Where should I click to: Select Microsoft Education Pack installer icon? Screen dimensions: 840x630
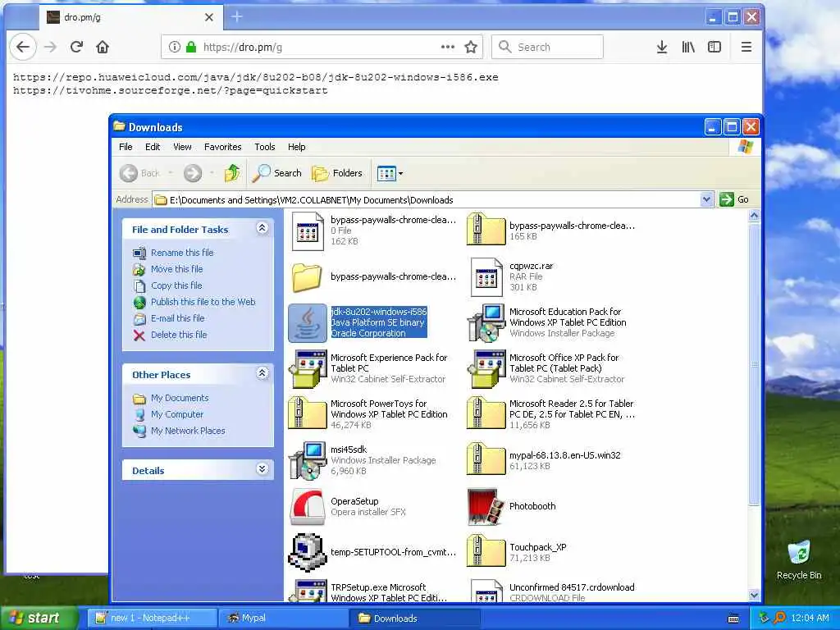pos(486,323)
